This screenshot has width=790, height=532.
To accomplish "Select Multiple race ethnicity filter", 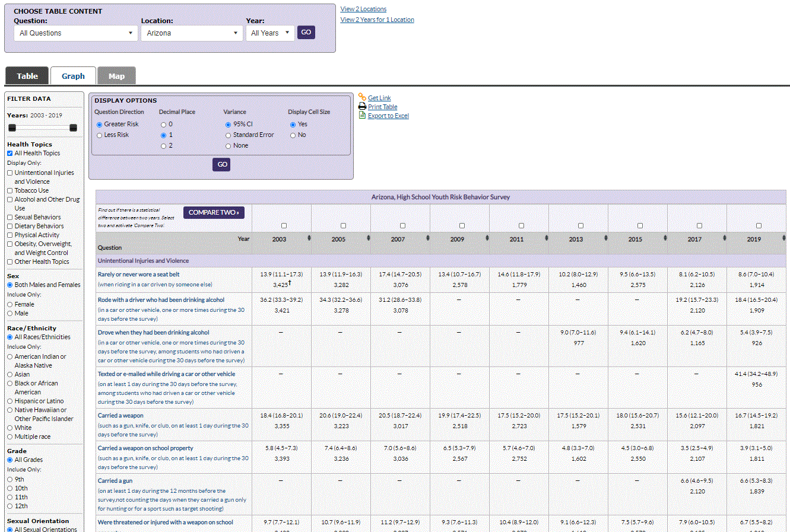I will click(9, 437).
